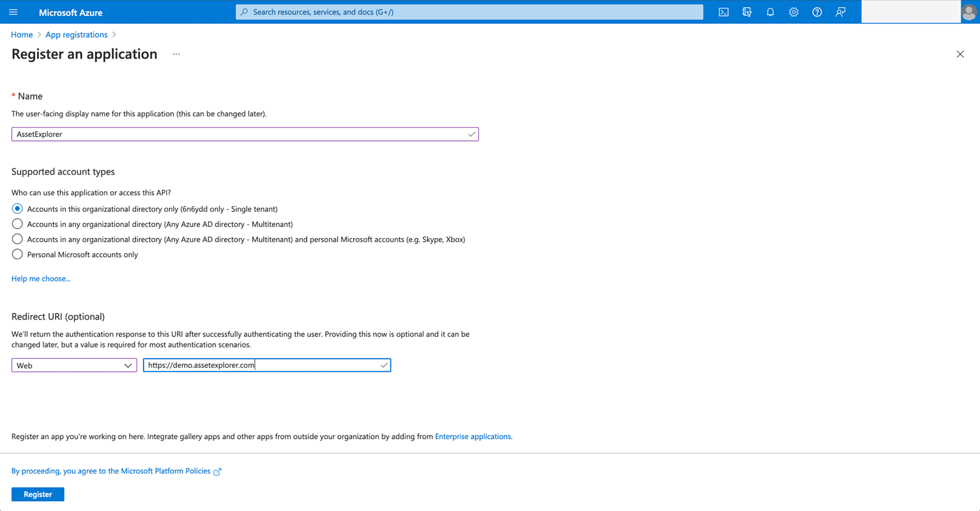This screenshot has height=511, width=980.
Task: Choose Multitenant and personal Microsoft accounts option
Action: [x=17, y=239]
